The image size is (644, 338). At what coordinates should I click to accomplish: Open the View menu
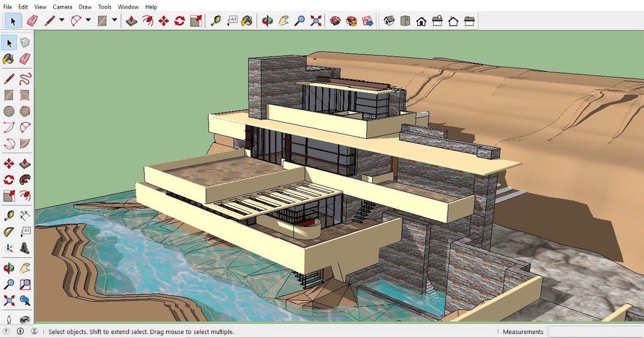point(40,7)
